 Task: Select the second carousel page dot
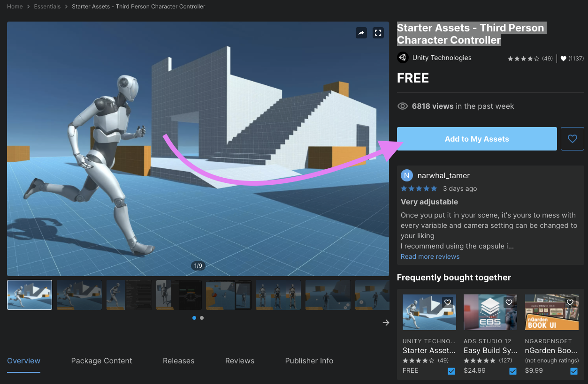202,318
